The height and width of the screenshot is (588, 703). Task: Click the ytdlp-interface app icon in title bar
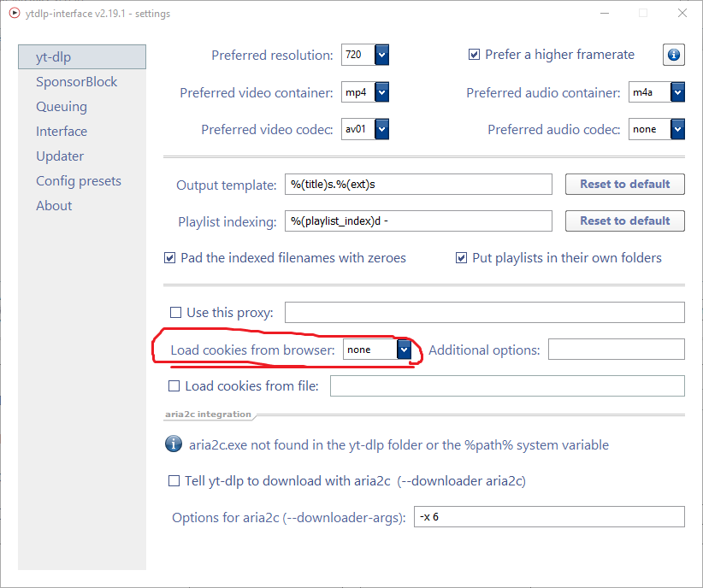15,13
